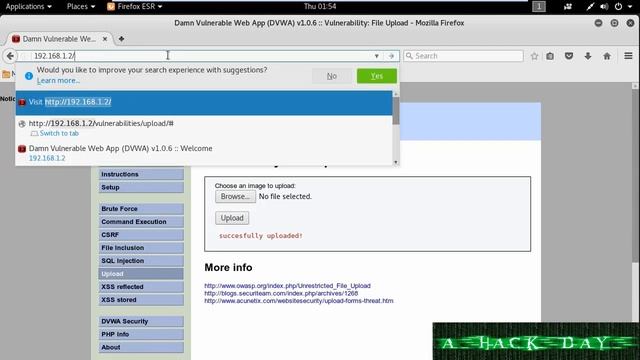Accept search suggestions with Yes

pyautogui.click(x=377, y=76)
